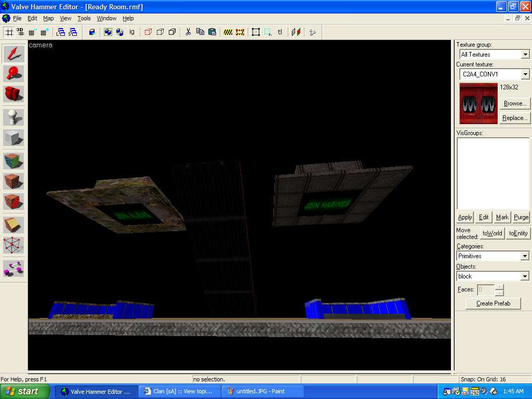The width and height of the screenshot is (532, 399).
Task: Click the Browse... texture button
Action: click(515, 103)
